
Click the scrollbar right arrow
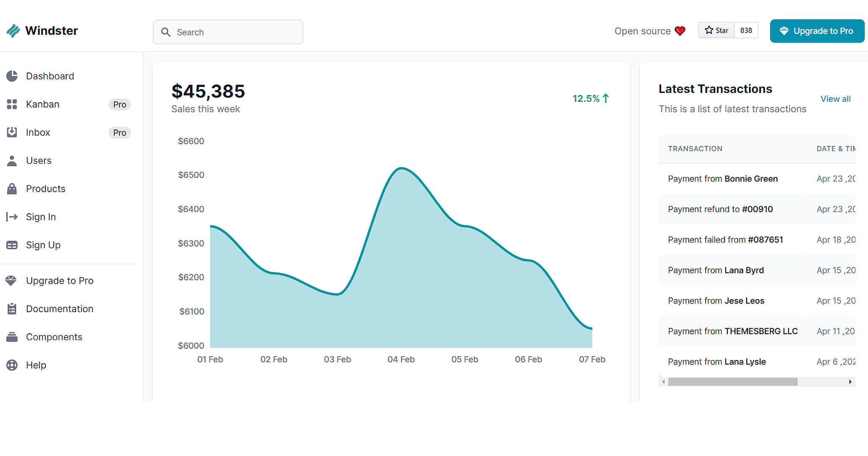(x=850, y=382)
